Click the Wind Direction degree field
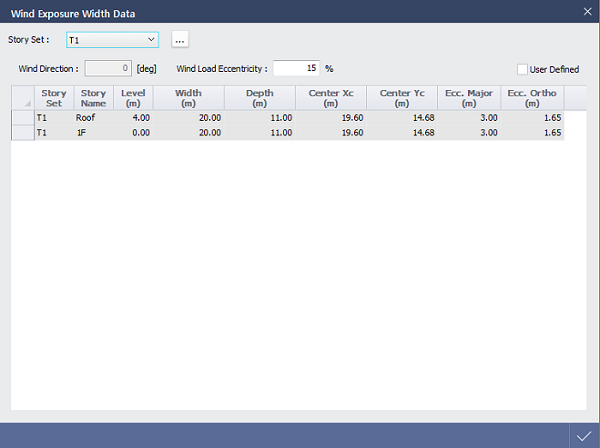Viewport: 600px width, 448px height. point(108,68)
